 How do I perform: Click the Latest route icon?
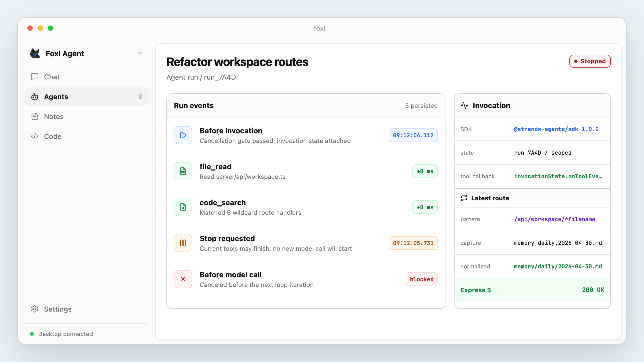click(x=464, y=198)
